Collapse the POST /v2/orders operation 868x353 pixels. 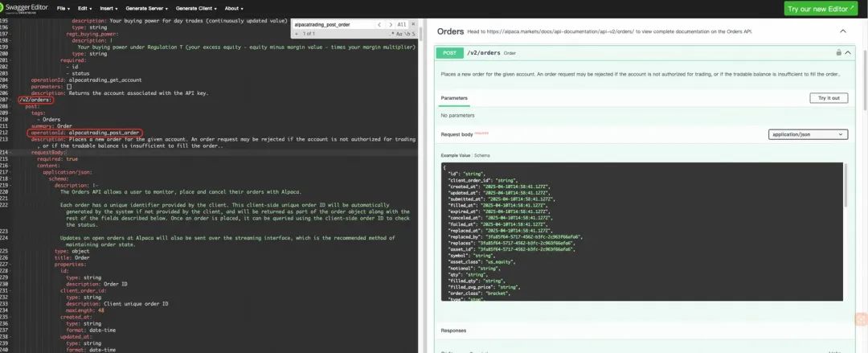(x=848, y=52)
